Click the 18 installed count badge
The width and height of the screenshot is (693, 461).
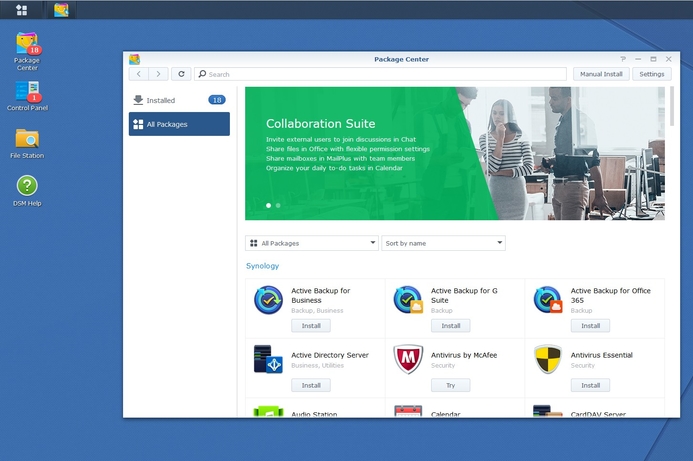[x=217, y=100]
